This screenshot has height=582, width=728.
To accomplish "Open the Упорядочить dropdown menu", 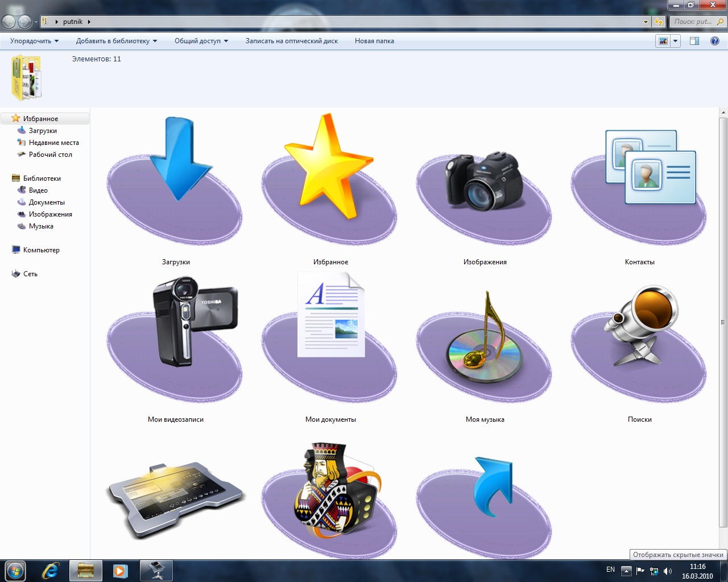I will pos(34,41).
